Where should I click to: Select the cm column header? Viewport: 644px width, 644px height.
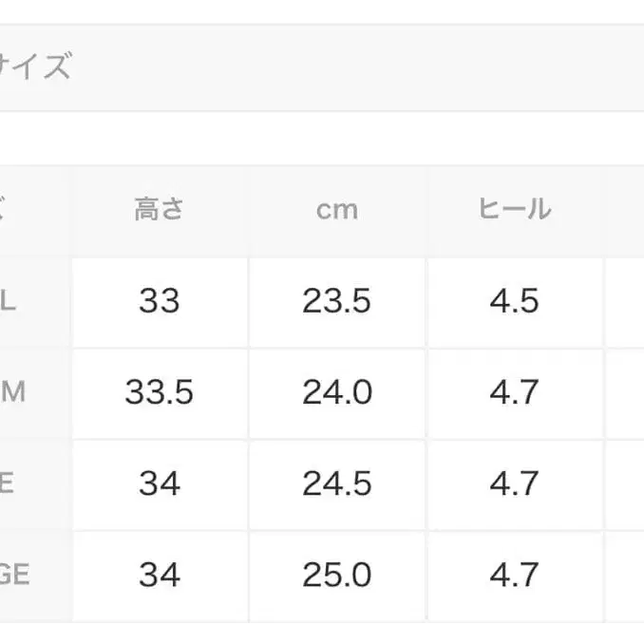(337, 210)
